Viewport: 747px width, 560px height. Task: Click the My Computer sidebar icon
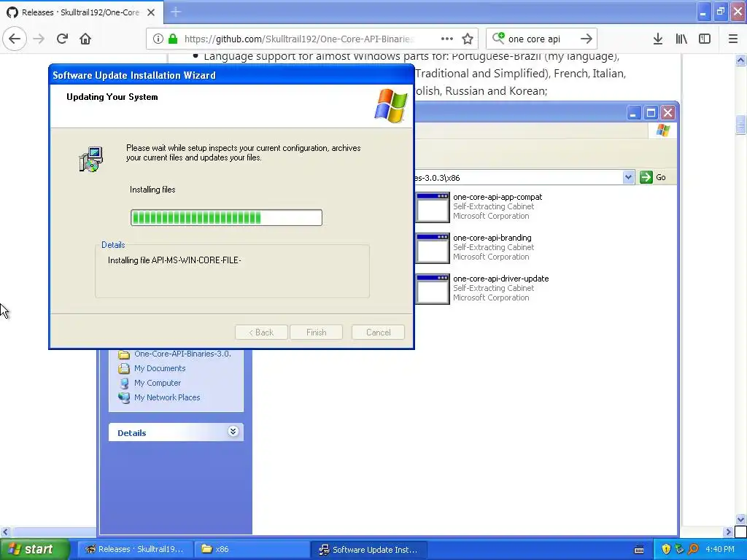click(124, 383)
